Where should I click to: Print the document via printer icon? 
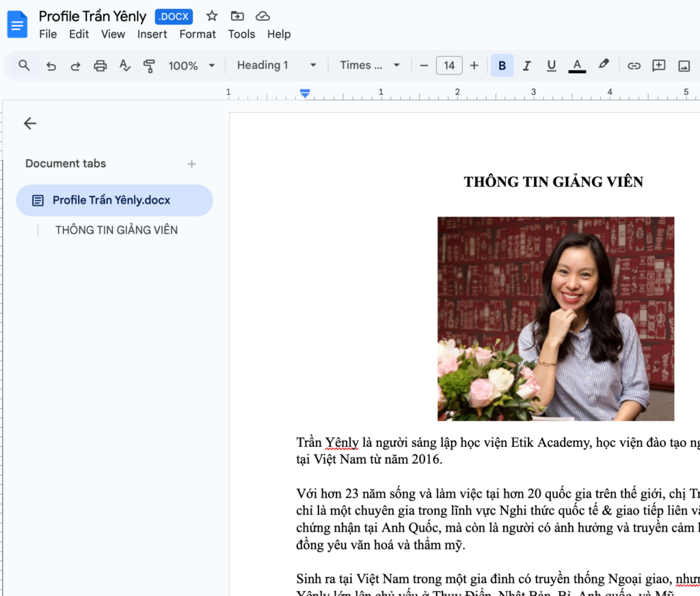[x=100, y=66]
